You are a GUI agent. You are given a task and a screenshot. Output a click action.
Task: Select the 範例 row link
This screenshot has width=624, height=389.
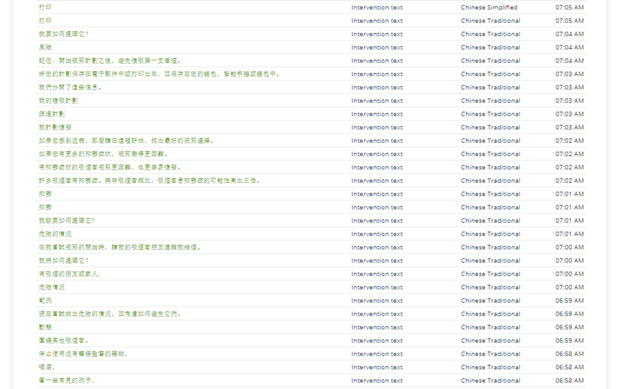[x=45, y=301]
